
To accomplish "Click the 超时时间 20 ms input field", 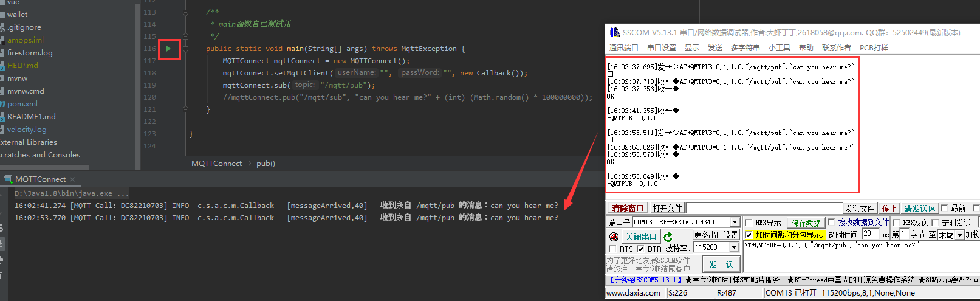I will click(x=870, y=234).
